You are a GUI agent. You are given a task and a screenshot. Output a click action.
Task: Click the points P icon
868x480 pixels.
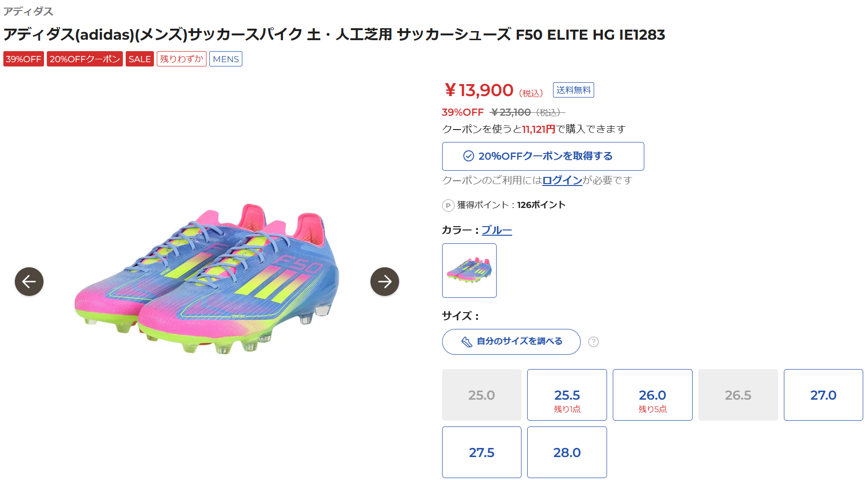point(448,206)
